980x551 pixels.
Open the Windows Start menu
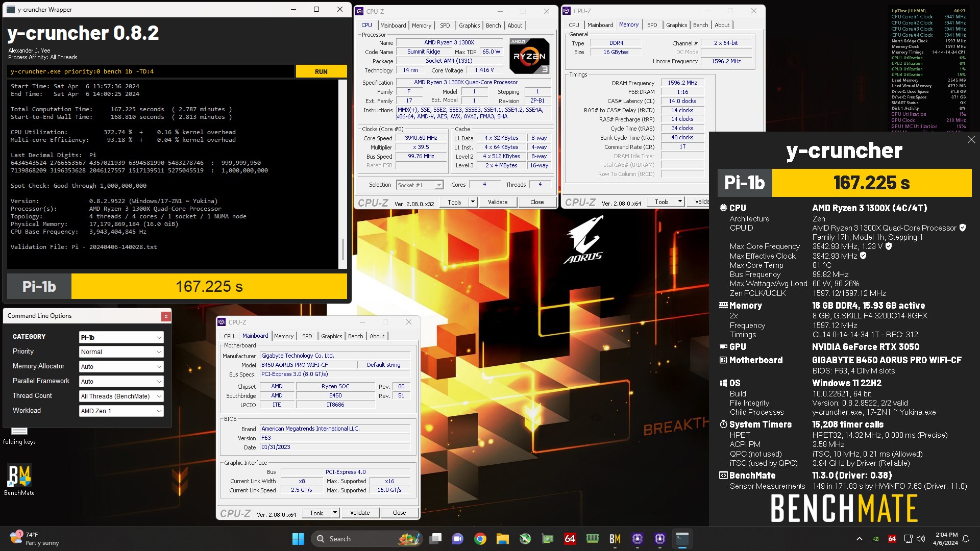coord(298,539)
